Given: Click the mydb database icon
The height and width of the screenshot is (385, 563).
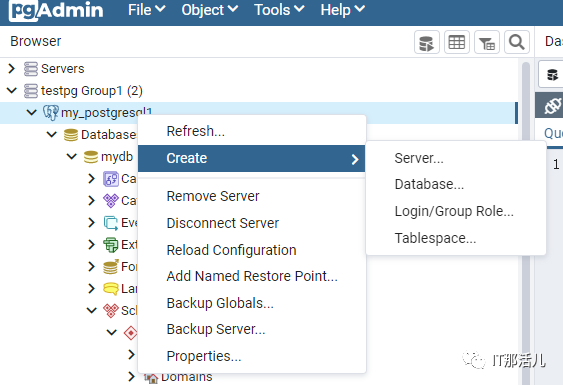Looking at the screenshot, I should point(91,157).
